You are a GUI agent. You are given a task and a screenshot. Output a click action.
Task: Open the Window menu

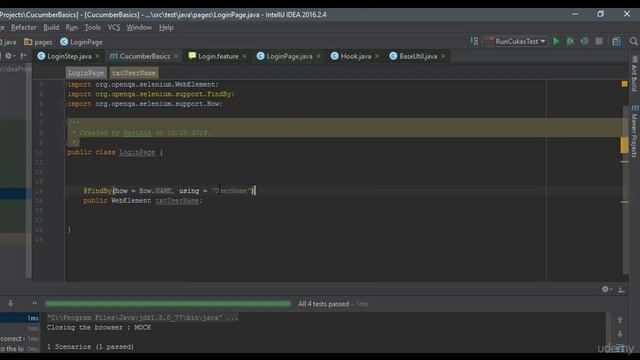[x=139, y=27]
